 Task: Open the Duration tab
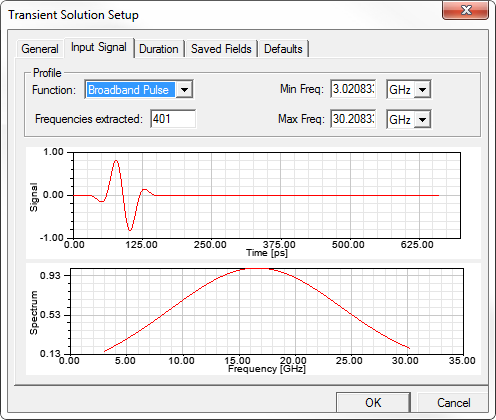(159, 49)
